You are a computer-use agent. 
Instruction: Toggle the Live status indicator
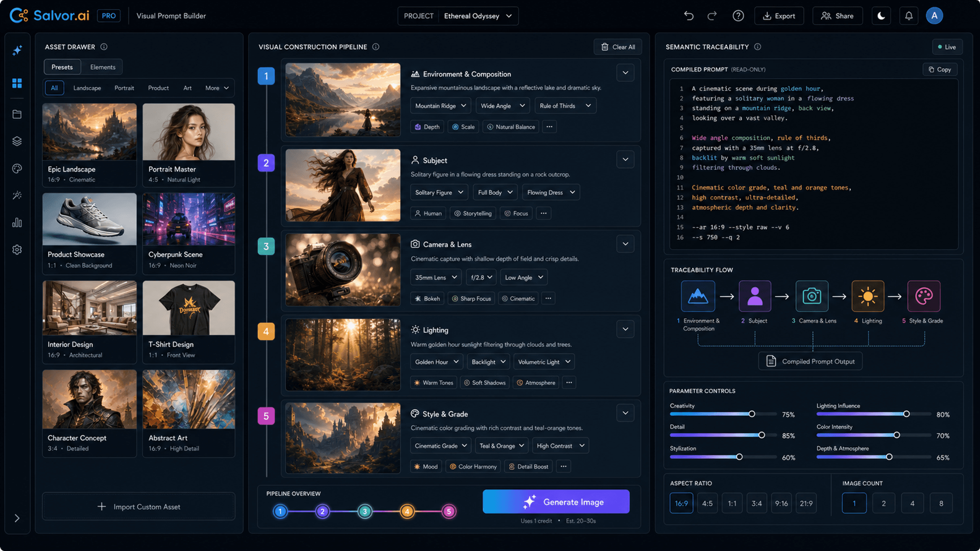(947, 47)
